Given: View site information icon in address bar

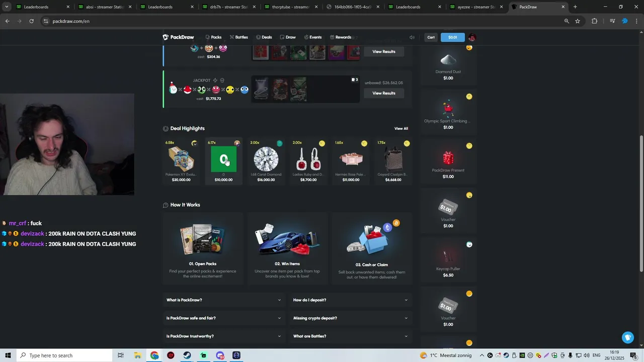Looking at the screenshot, I should pos(46,21).
